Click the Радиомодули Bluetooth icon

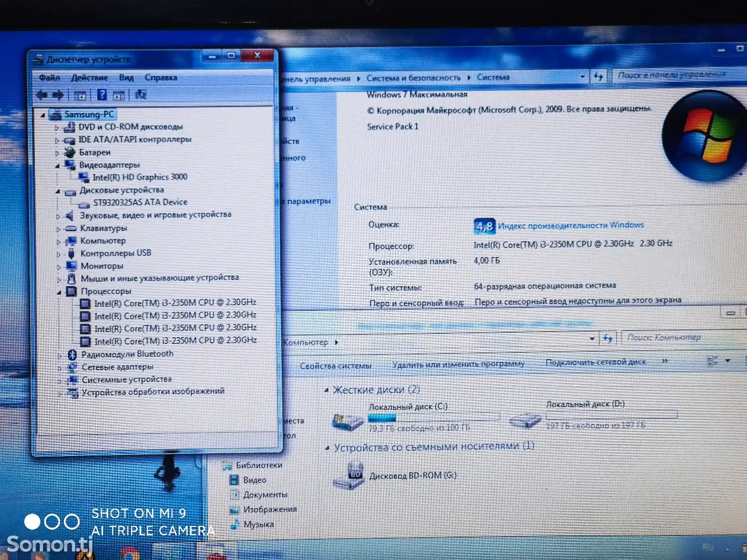(x=72, y=355)
